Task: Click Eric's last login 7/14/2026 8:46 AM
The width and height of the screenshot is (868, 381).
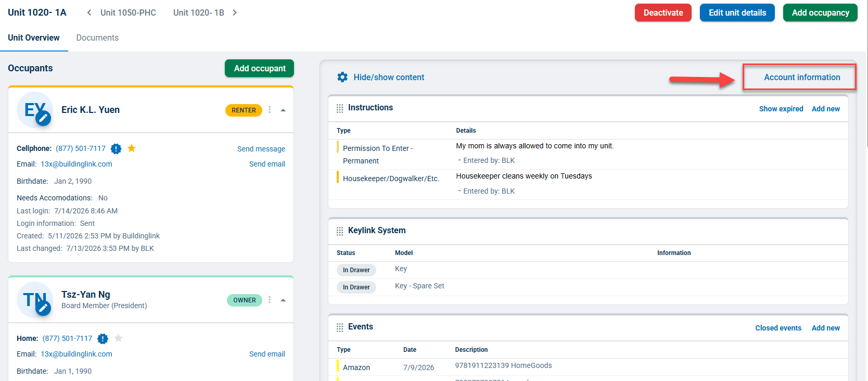Action: 86,211
